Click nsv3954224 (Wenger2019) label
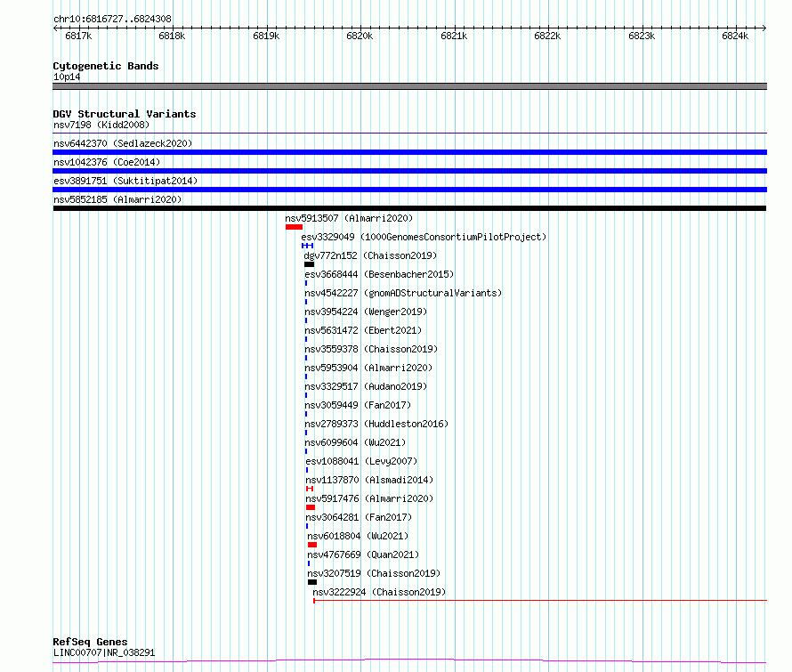Viewport: 792px width, 672px height. [366, 312]
